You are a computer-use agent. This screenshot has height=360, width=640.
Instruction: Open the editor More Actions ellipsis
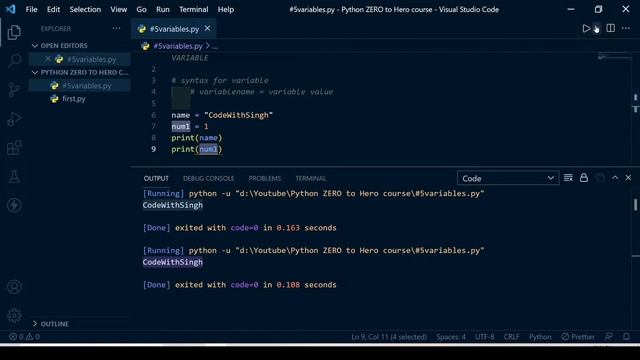pyautogui.click(x=626, y=28)
